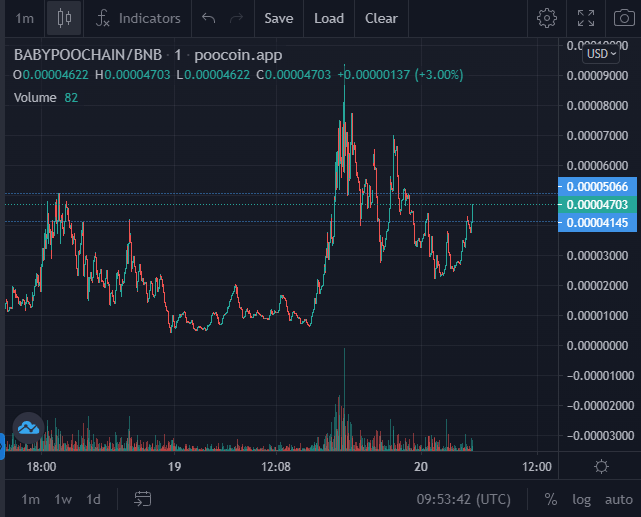
Task: Save the chart layout
Action: click(279, 18)
